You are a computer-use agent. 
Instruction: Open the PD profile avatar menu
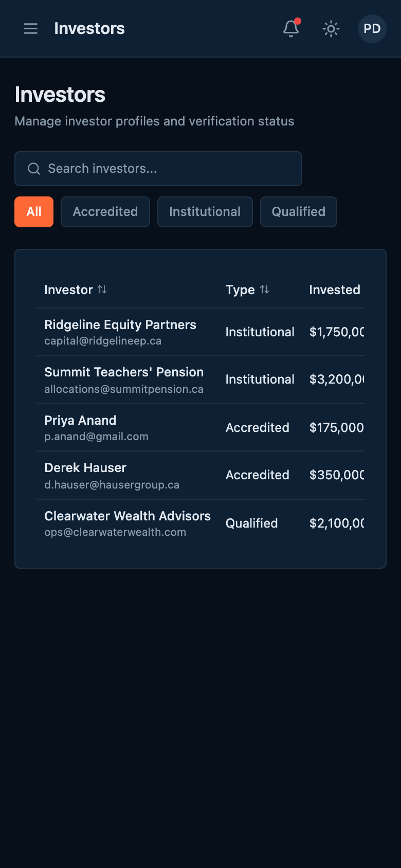click(x=371, y=29)
